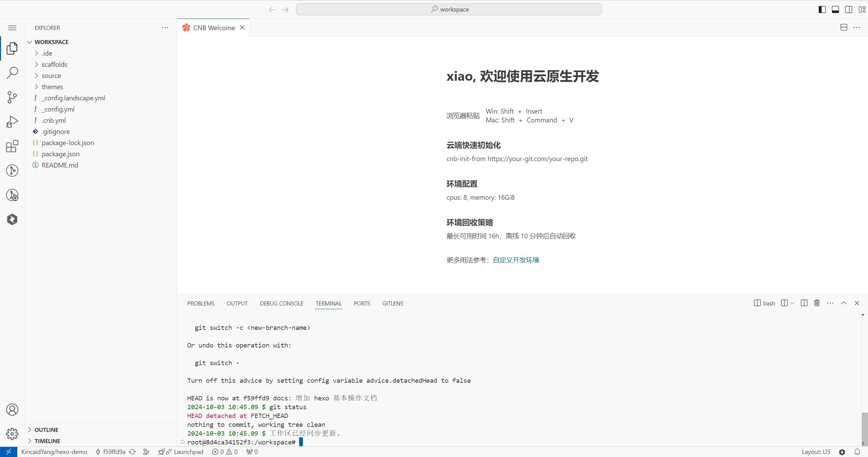Viewport: 868px width, 457px height.
Task: Click the 自定义开发环境 hyperlink
Action: pyautogui.click(x=516, y=260)
